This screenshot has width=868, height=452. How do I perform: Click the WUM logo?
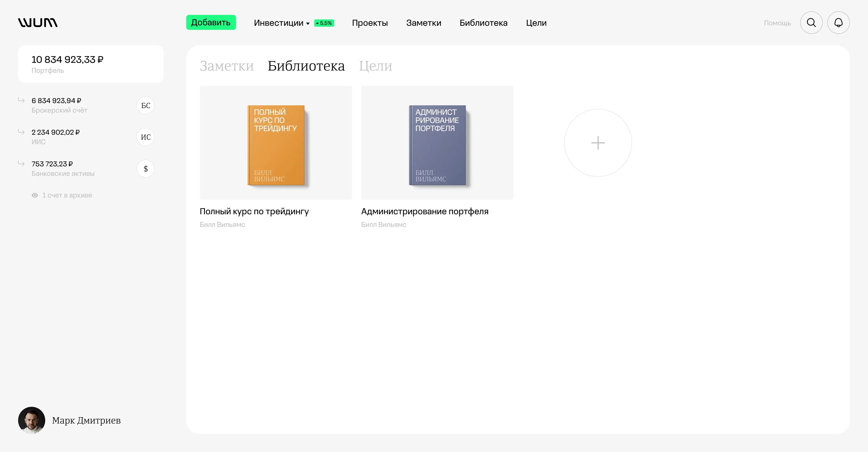click(x=38, y=23)
